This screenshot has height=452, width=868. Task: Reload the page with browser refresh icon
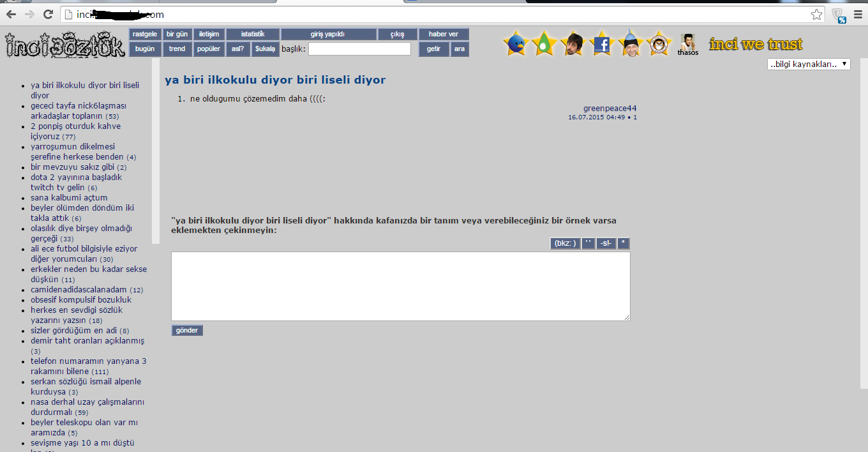point(48,14)
